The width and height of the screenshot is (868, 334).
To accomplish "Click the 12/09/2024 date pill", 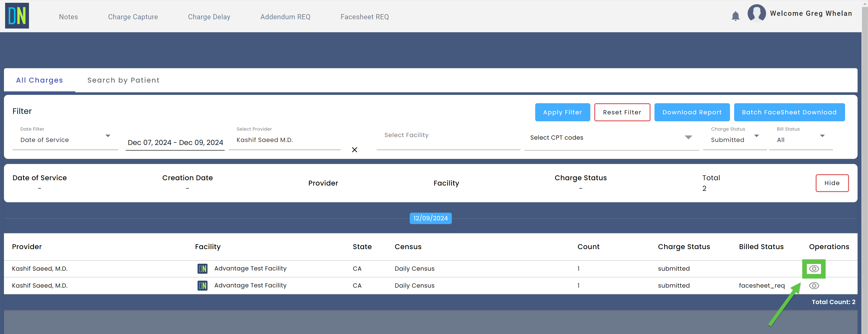I will (x=430, y=218).
